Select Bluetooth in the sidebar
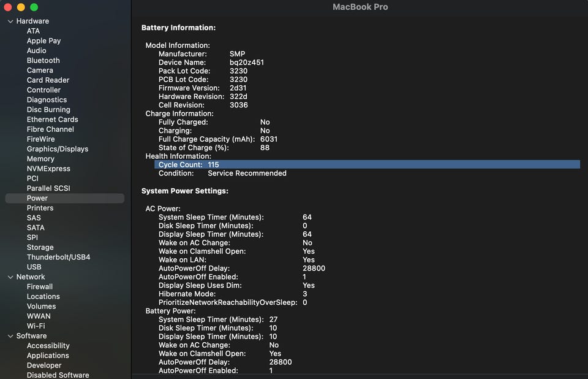 click(43, 61)
